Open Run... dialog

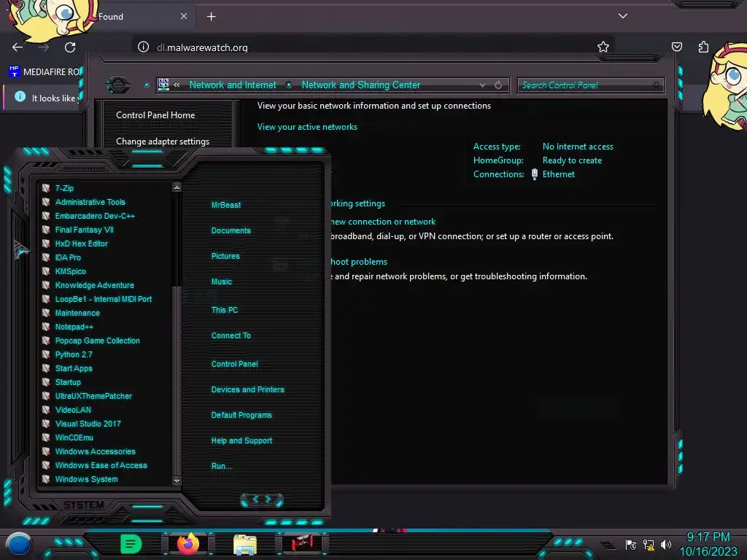[221, 466]
